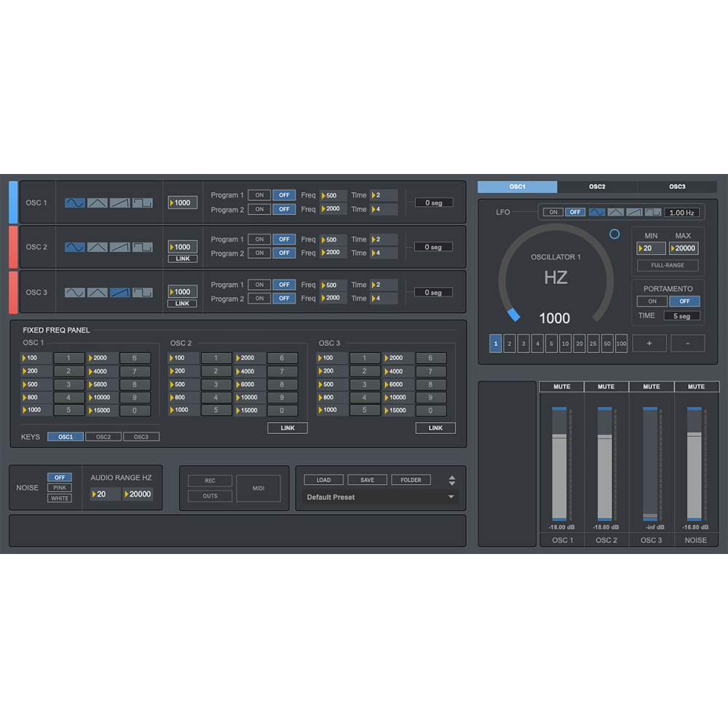Select the square waveform for OSC 1

tap(142, 202)
